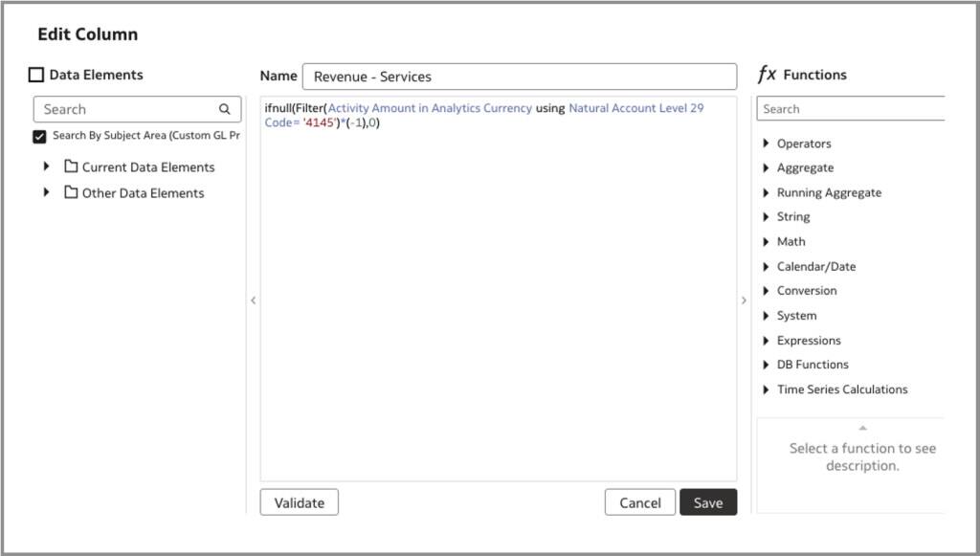Expand the Other Data Elements tree node

coord(47,192)
